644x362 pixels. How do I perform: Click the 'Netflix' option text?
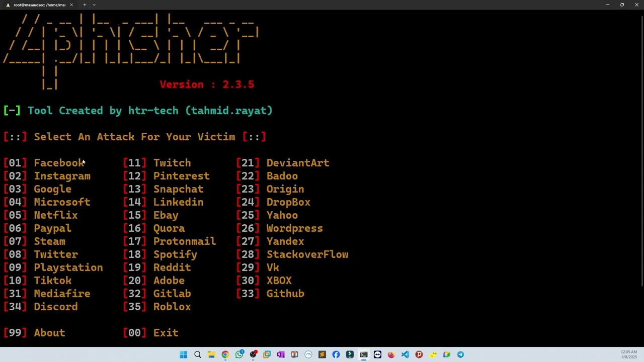tap(56, 215)
